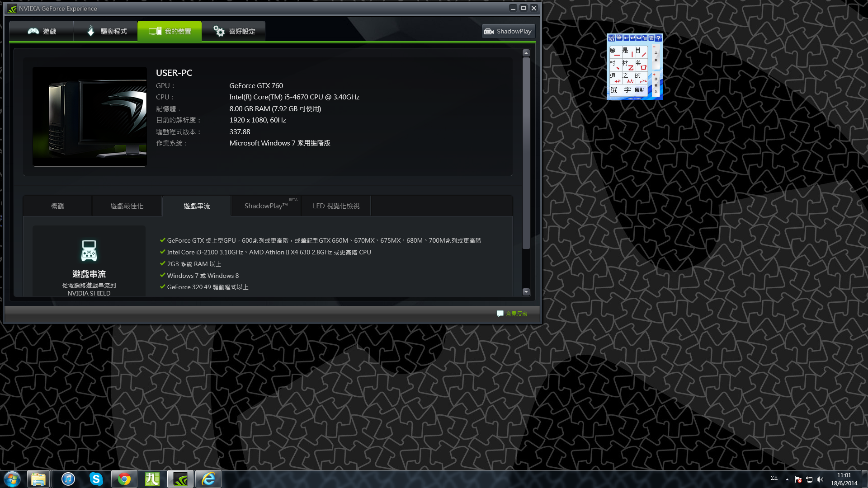Click the Action Center flag icon

[798, 479]
